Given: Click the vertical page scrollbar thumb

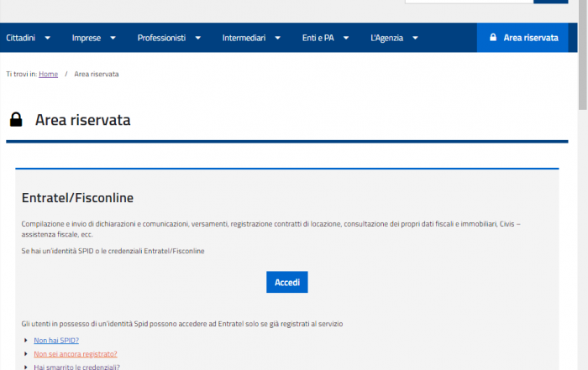Looking at the screenshot, I should click(583, 55).
